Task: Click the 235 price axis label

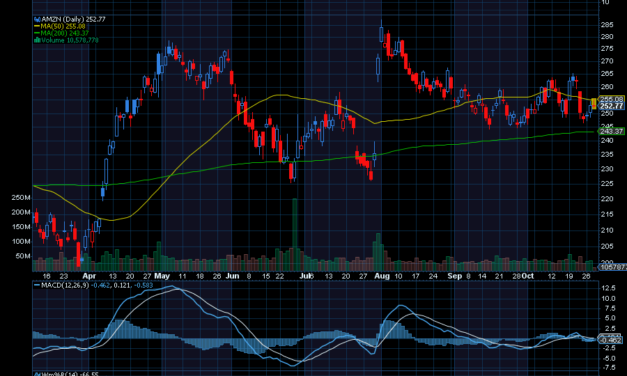Action: coord(607,154)
